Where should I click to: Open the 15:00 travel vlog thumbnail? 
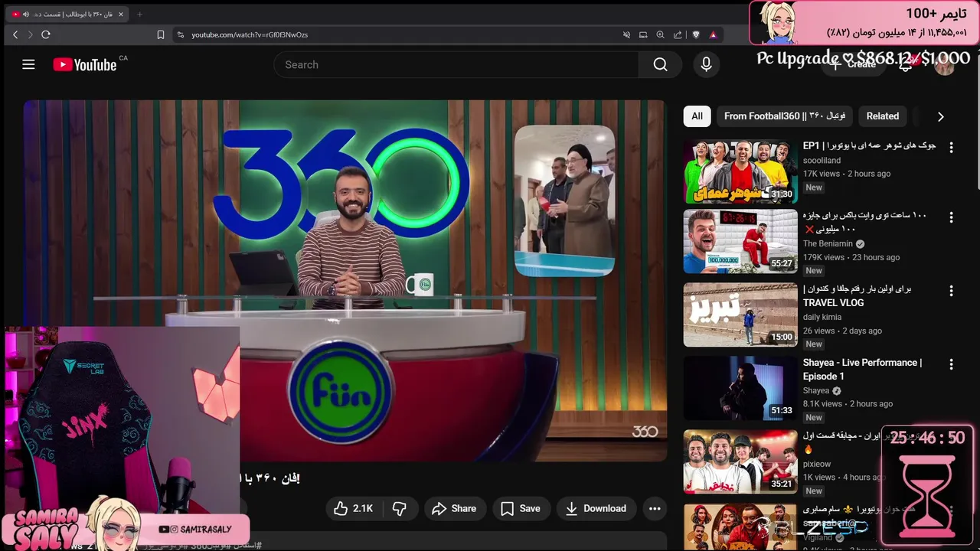tap(740, 315)
